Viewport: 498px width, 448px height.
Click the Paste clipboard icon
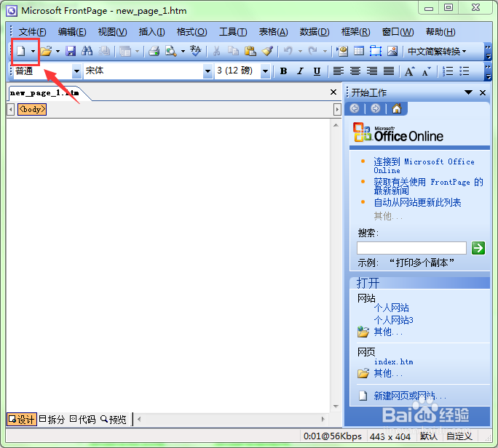[250, 51]
